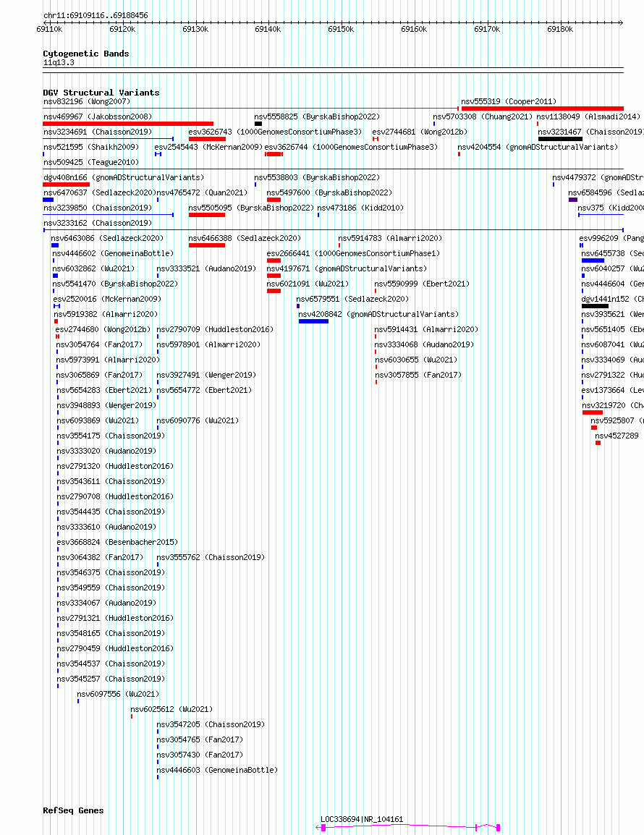Select the LOC338694|NR_104161 gene label
644x835 pixels.
(x=363, y=820)
